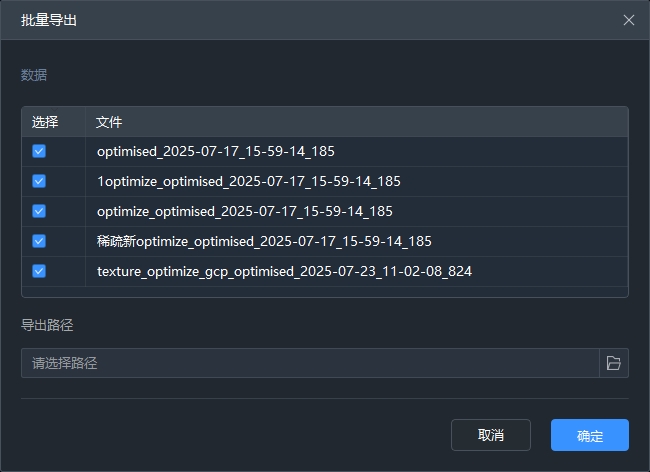This screenshot has height=472, width=650.
Task: Click the texture_optimize_gcp_optimised file name
Action: pyautogui.click(x=284, y=271)
